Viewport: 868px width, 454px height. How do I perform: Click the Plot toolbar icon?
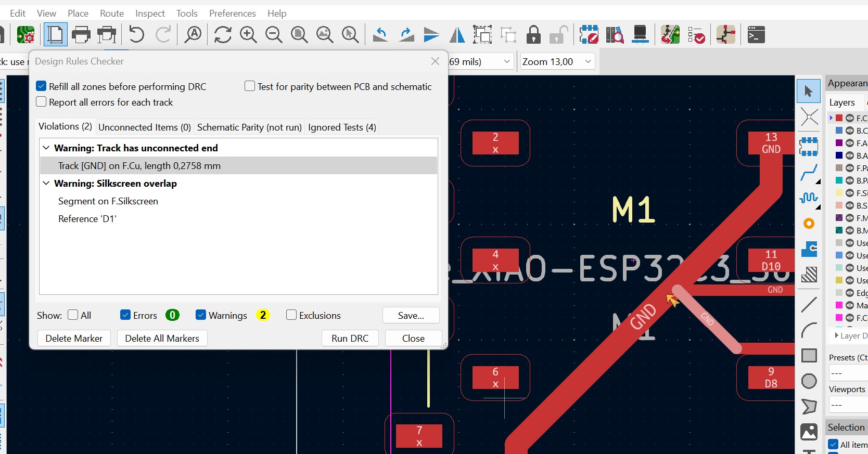pyautogui.click(x=107, y=35)
